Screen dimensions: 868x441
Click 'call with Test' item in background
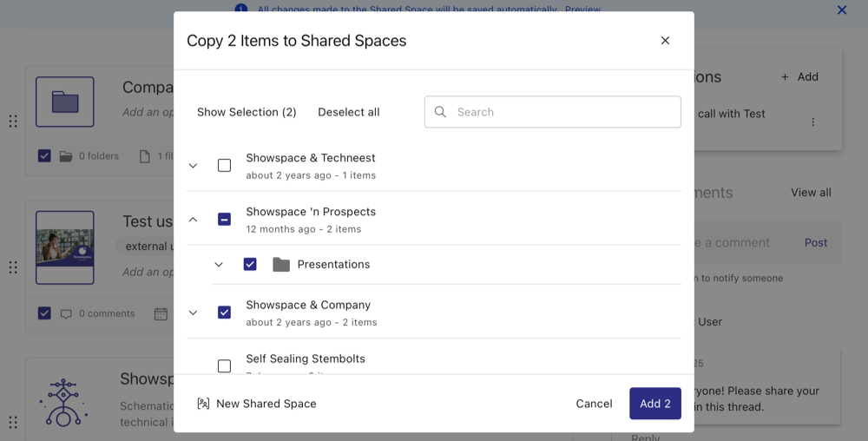tap(731, 114)
